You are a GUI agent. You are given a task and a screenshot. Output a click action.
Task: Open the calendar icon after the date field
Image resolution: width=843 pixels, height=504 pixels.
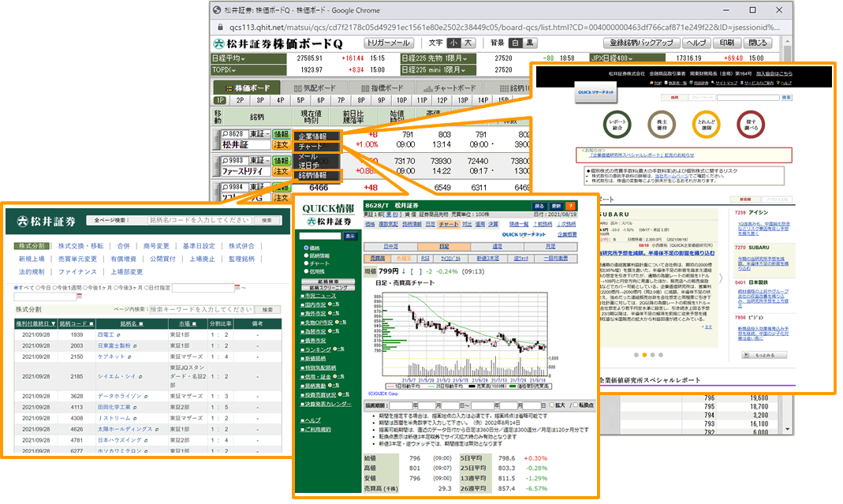(237, 288)
